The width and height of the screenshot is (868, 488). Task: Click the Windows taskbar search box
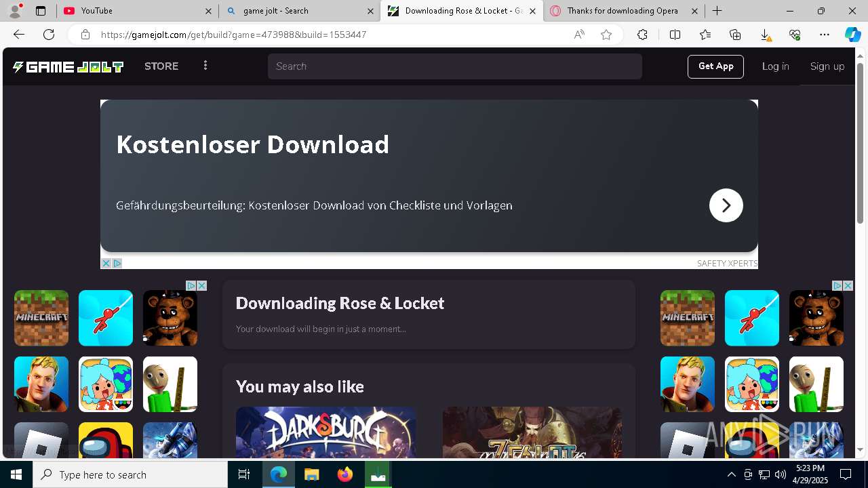pos(130,474)
